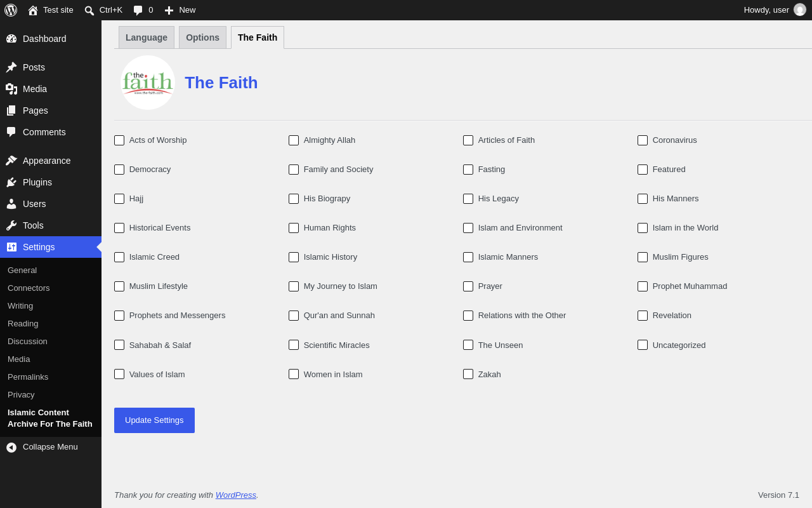Select the Zakah checkbox

(x=468, y=374)
